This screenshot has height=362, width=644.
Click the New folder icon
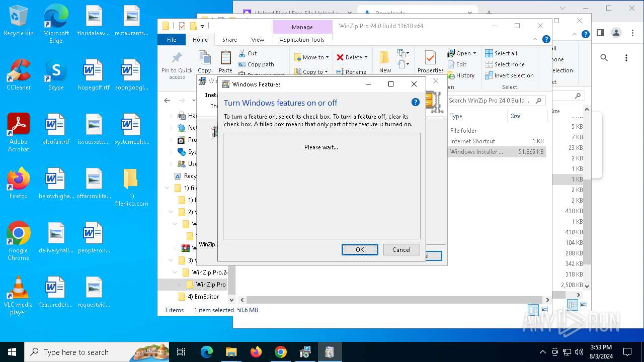pyautogui.click(x=385, y=57)
